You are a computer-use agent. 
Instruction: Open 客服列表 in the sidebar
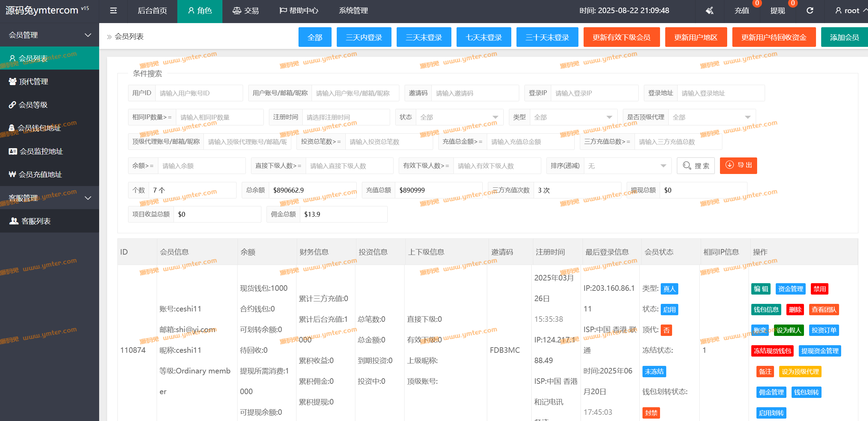(x=36, y=221)
